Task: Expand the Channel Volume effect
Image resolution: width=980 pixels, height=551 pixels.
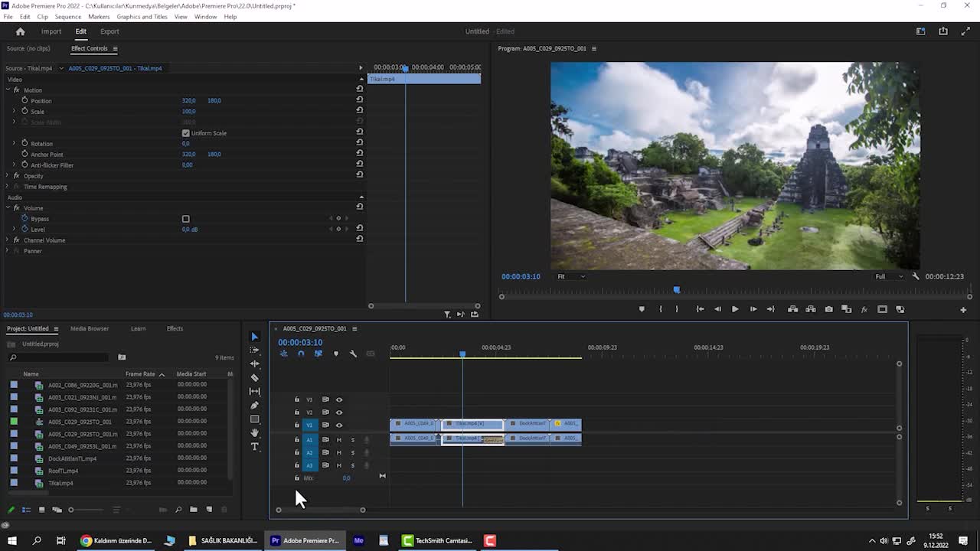Action: point(8,240)
